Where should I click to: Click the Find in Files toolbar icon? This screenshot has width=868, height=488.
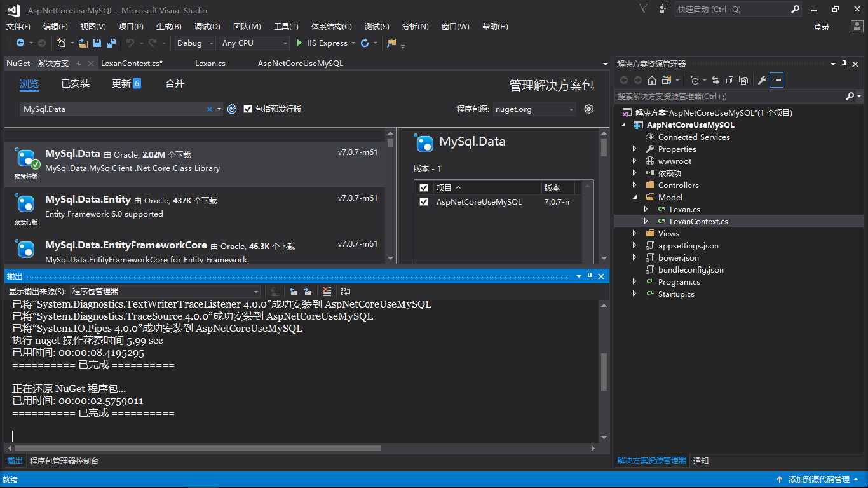391,43
